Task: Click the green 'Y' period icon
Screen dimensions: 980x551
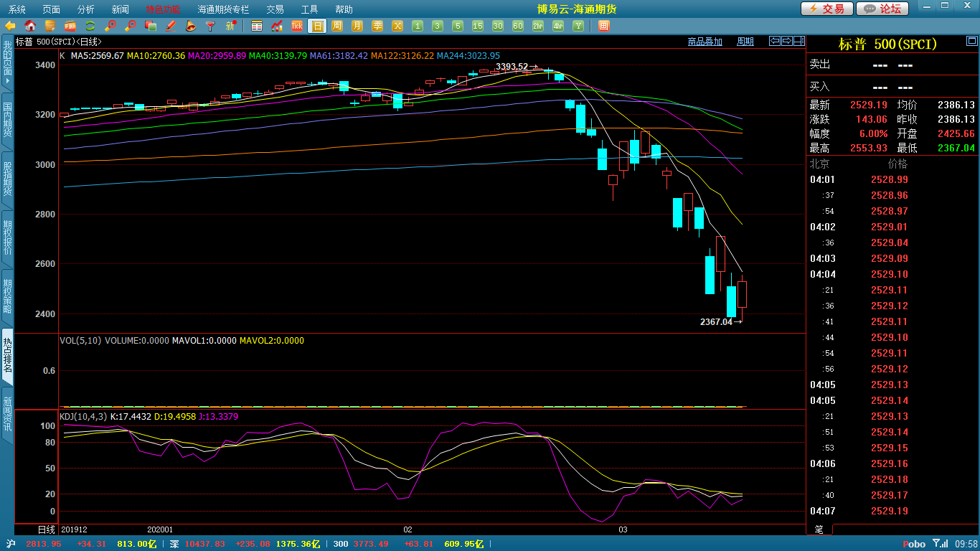Action: pyautogui.click(x=578, y=26)
